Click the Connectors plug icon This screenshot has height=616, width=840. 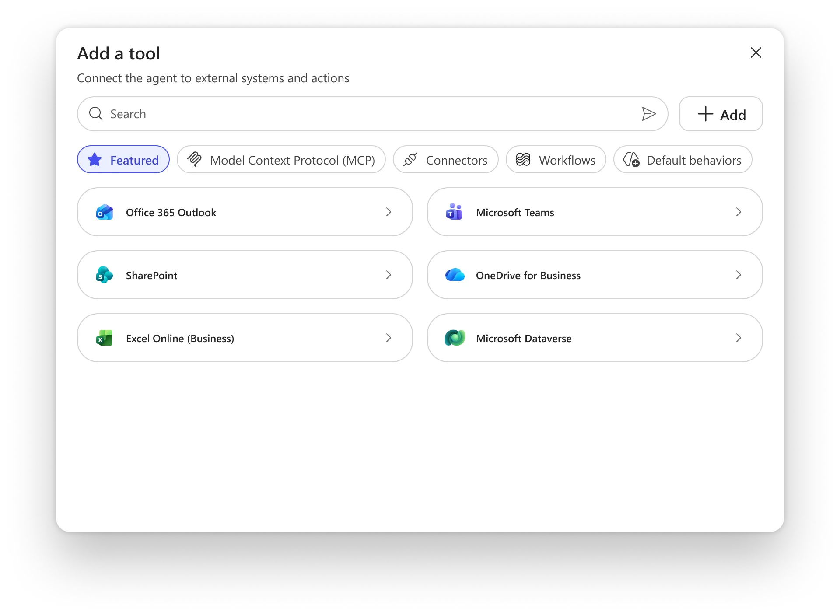[410, 159]
